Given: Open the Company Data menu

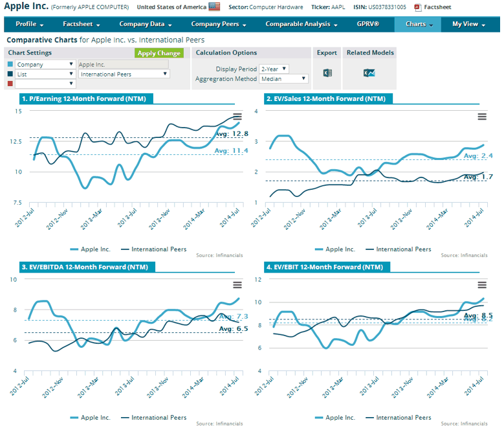Looking at the screenshot, I should [146, 24].
